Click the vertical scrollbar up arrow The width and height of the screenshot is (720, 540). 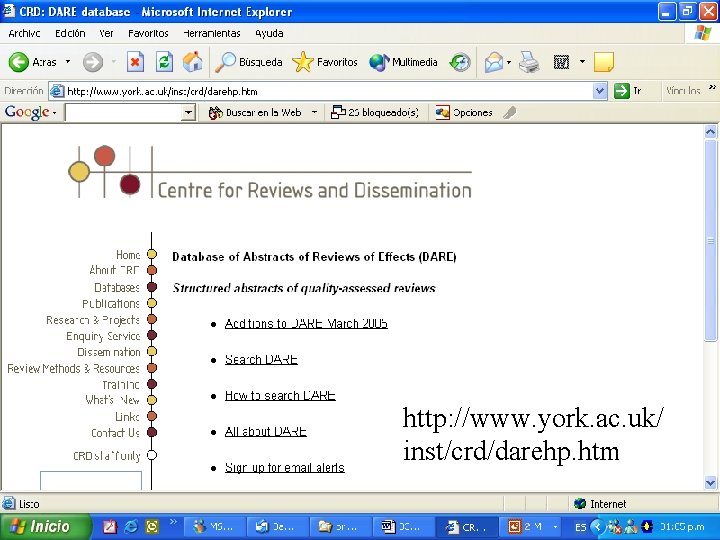[x=710, y=132]
